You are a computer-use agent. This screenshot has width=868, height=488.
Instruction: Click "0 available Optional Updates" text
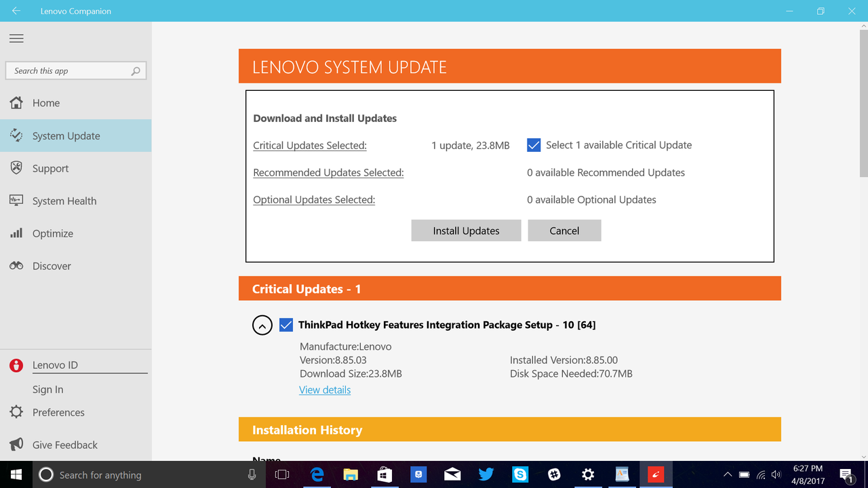click(591, 199)
